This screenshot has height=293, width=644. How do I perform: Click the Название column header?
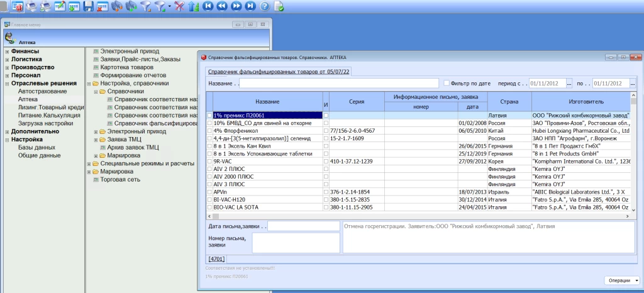(x=267, y=102)
